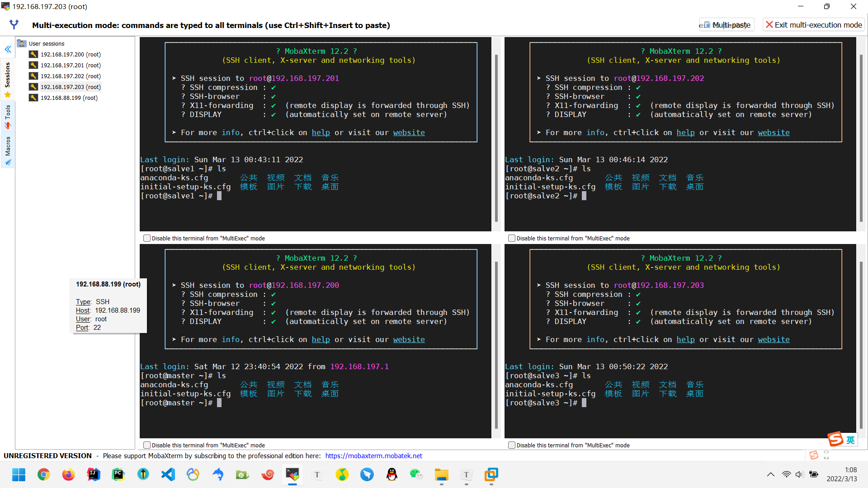Click salve3 terminal scrollbar

tap(861, 345)
